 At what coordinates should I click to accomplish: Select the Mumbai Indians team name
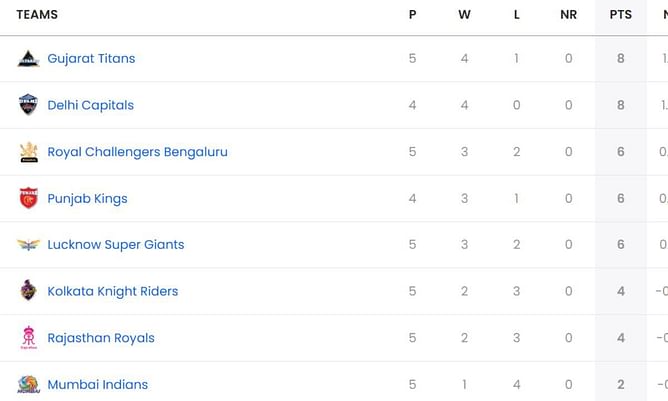click(98, 384)
